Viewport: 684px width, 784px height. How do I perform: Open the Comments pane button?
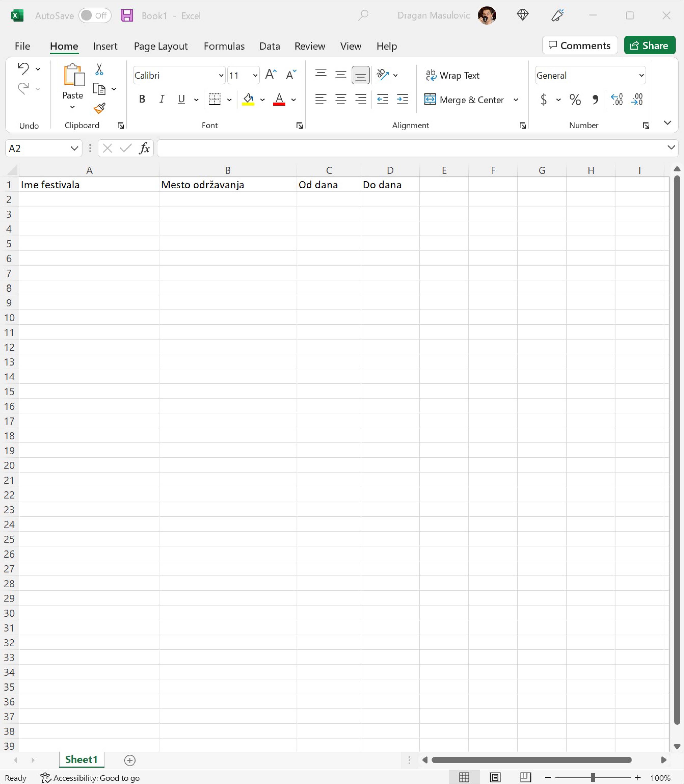(579, 45)
